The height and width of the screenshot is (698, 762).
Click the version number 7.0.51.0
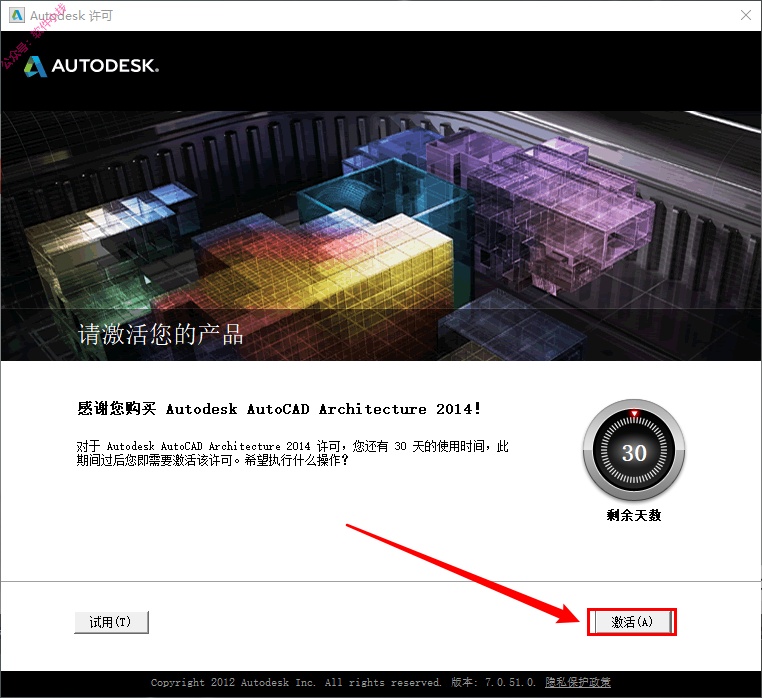pos(510,682)
